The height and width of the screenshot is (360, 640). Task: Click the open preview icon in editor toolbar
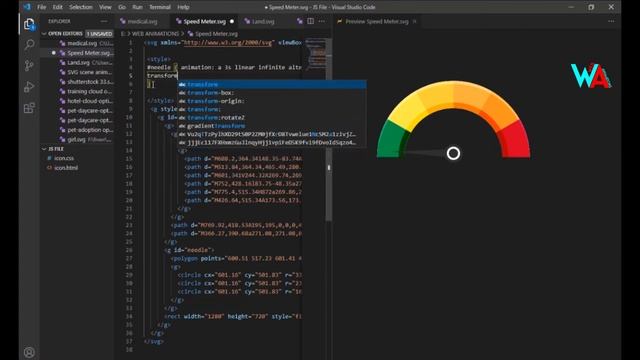[300, 21]
